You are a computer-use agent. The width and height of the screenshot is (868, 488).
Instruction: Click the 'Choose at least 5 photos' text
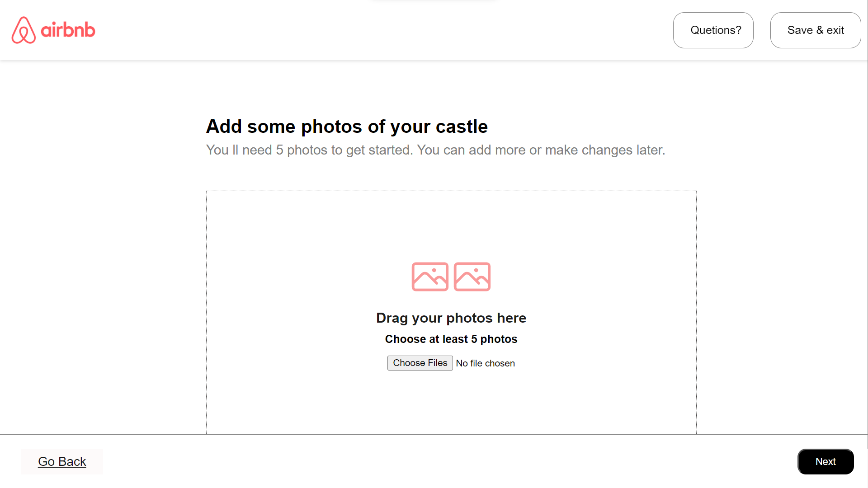point(451,339)
